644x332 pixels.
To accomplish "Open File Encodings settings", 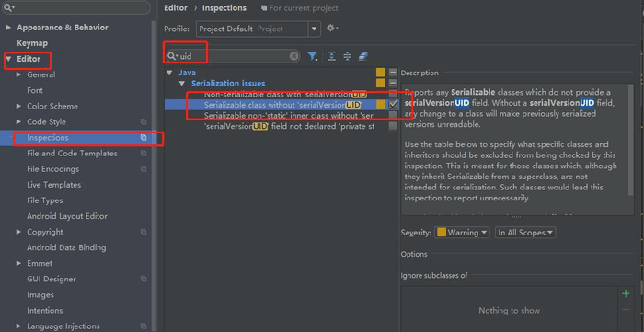I will click(53, 169).
